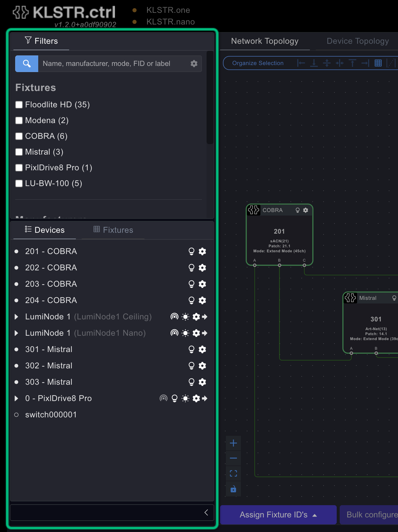
Task: Open settings gear for 302 - Mistral
Action: (202, 366)
